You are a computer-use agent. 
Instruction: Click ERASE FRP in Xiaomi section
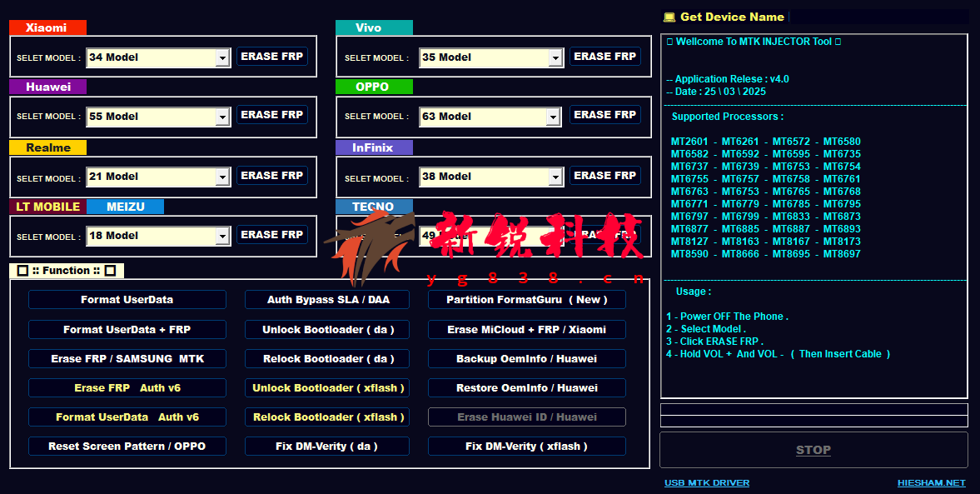click(272, 57)
